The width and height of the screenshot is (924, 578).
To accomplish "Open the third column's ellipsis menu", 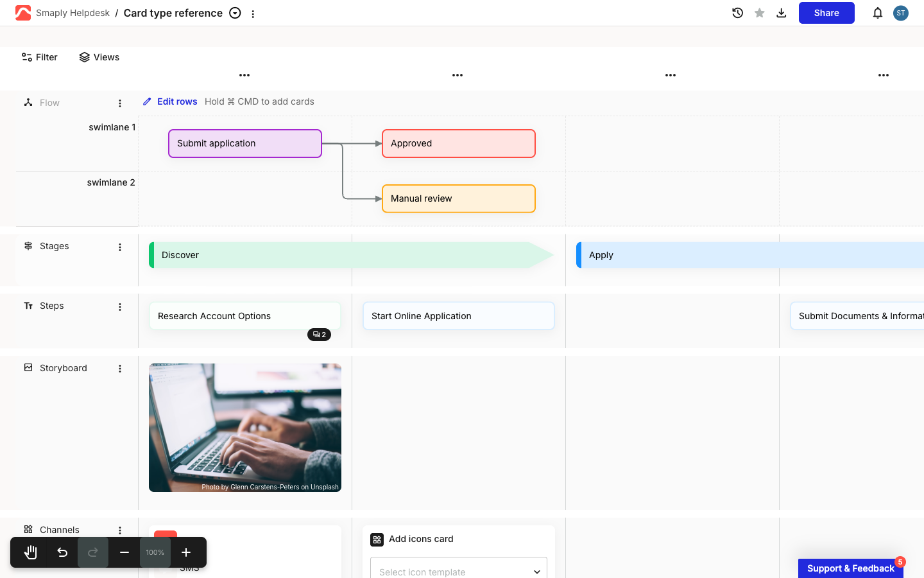I will [x=671, y=75].
